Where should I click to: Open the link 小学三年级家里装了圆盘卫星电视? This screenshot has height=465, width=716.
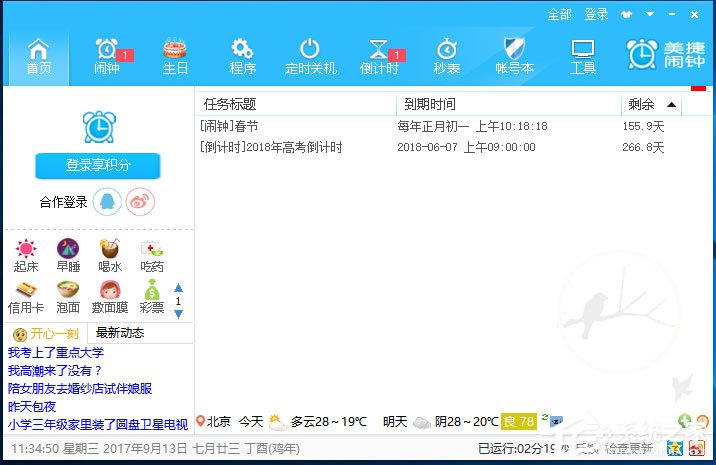pos(98,425)
